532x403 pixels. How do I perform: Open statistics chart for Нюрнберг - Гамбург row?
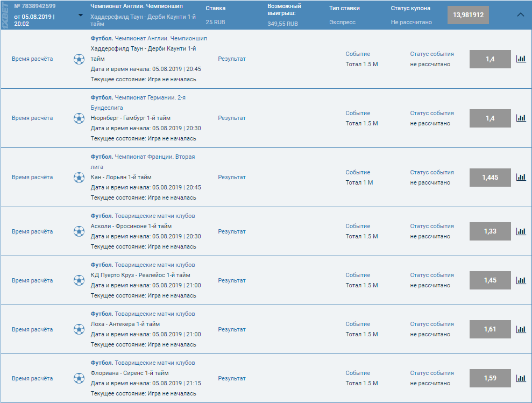(521, 118)
